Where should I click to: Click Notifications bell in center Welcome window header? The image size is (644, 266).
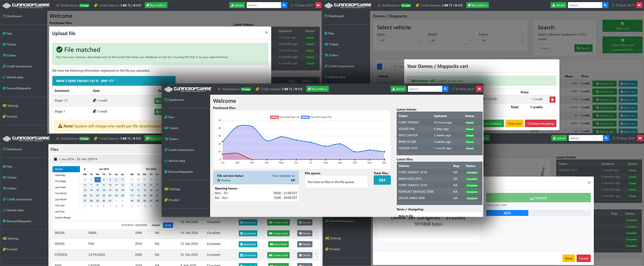pyautogui.click(x=219, y=89)
